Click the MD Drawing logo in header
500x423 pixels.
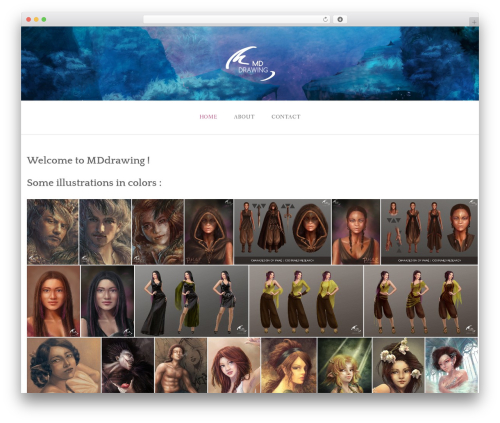[250, 64]
